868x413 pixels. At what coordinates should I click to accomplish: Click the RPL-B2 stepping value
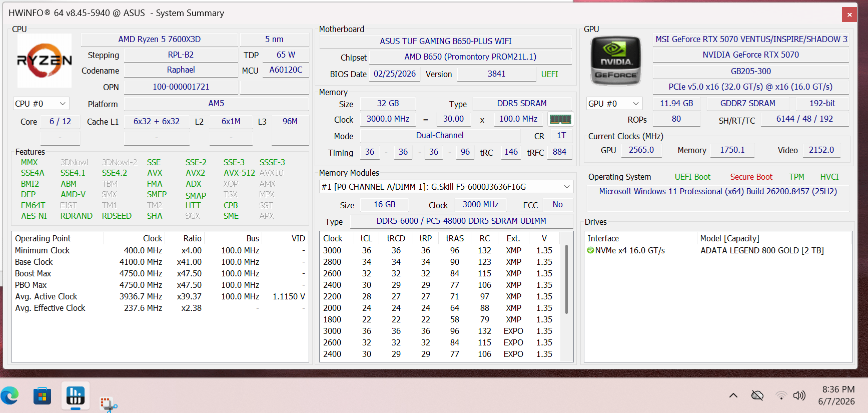point(181,55)
